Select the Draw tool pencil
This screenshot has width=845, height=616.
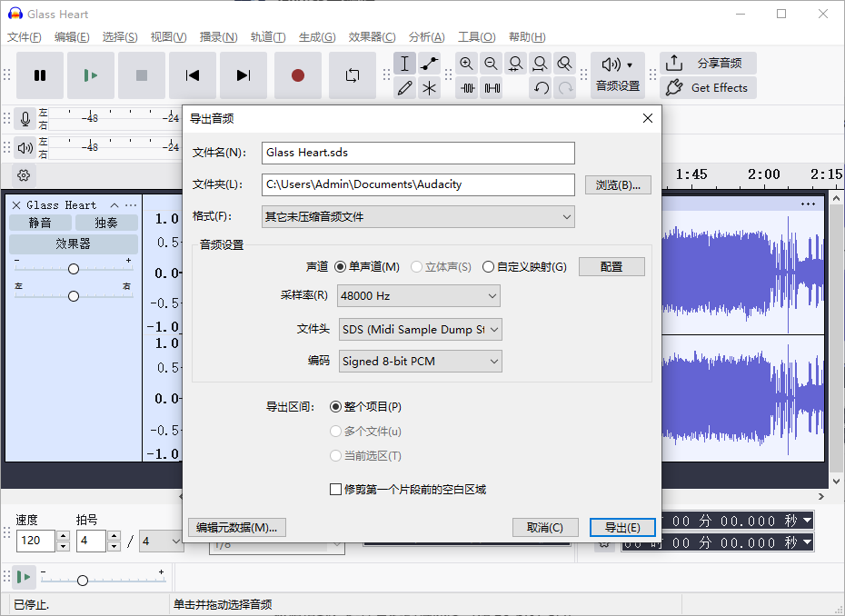404,87
